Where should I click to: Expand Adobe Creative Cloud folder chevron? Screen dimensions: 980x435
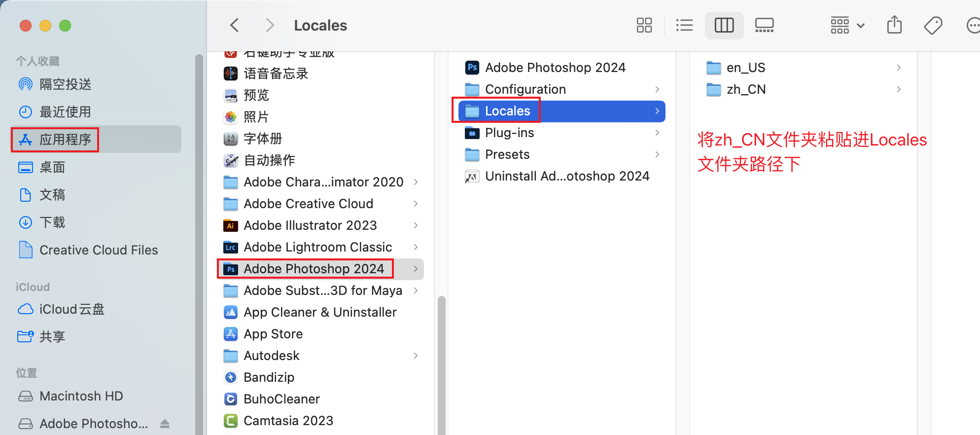click(x=416, y=204)
